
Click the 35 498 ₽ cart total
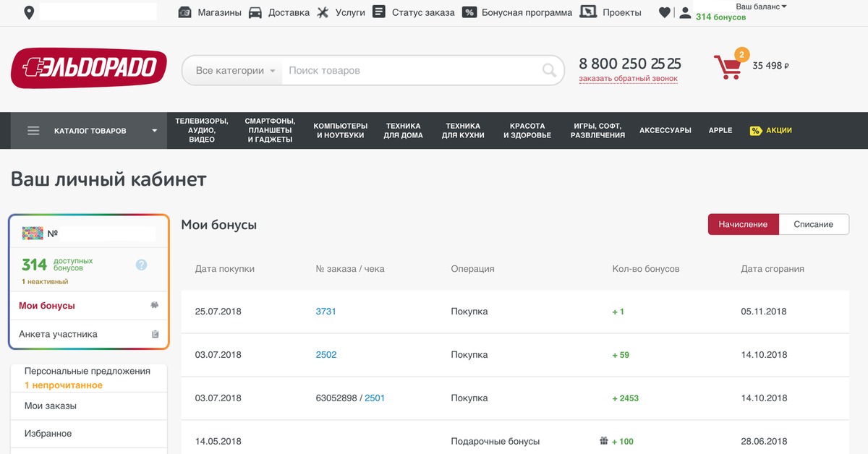770,66
